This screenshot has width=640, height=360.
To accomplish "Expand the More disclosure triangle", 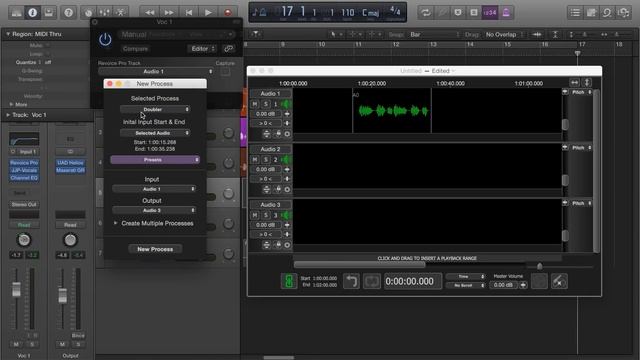I will (11, 104).
